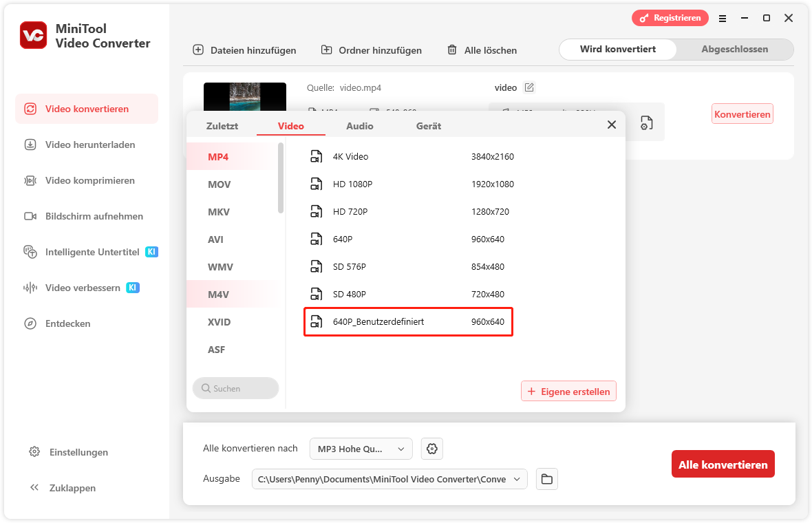Click the file icon of 640P_Benutzerdefiniert preset
The image size is (812, 523).
coord(316,321)
